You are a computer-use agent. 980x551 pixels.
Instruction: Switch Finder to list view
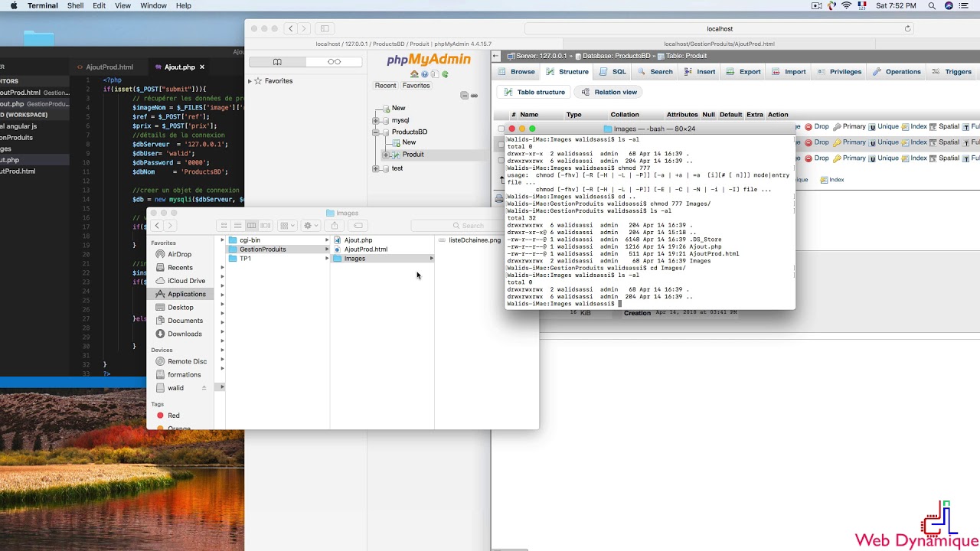pos(237,226)
